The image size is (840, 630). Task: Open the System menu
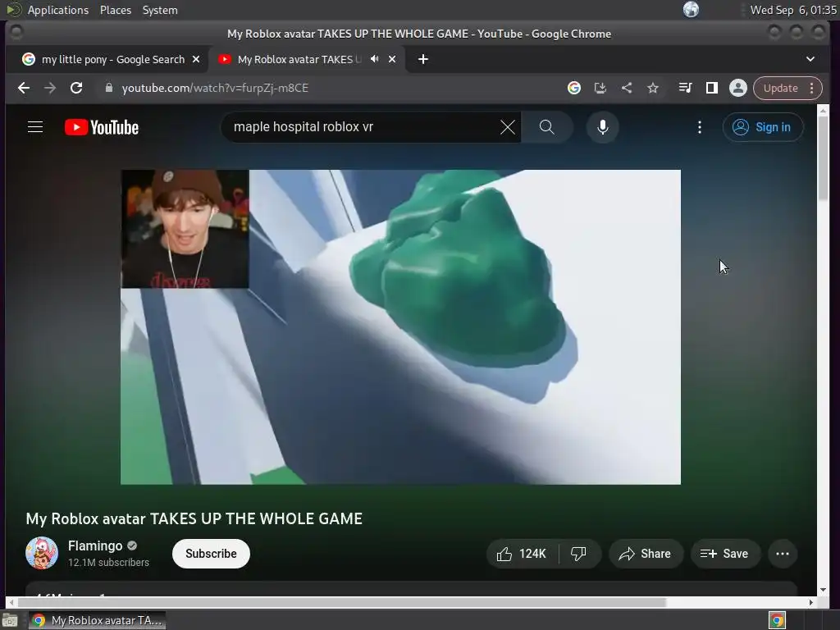[160, 10]
